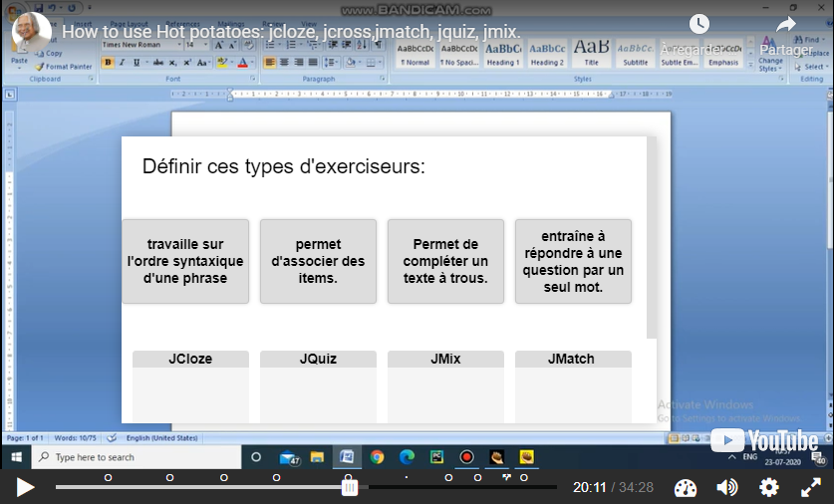Click the Sort icon in Paragraph group
The image size is (834, 504).
[362, 45]
